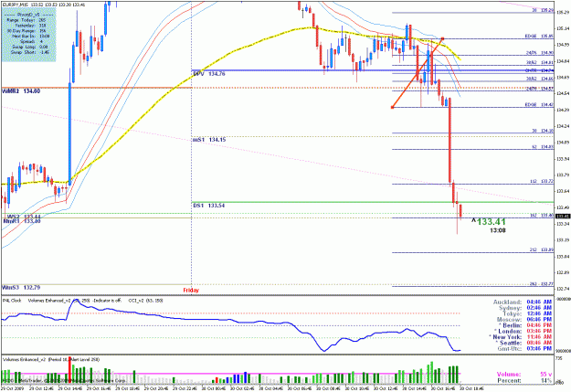Click the Range Today row in the info panel

pyautogui.click(x=26, y=20)
